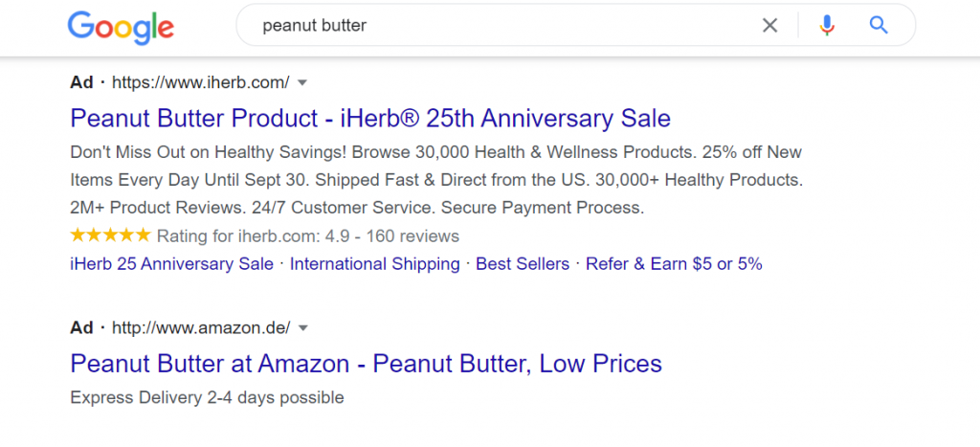Expand dropdown arrow next to iherb.com URL

[x=302, y=82]
